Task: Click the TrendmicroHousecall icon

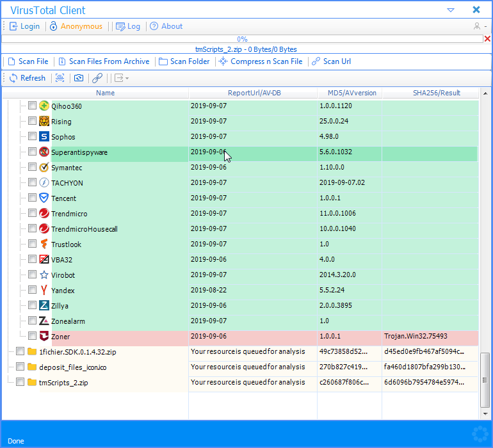Action: tap(44, 228)
